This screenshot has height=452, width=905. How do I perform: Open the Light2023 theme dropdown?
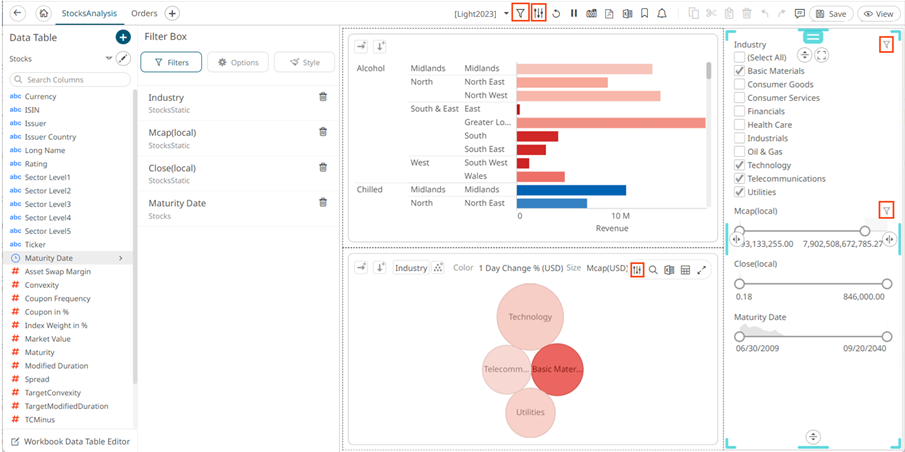[506, 14]
